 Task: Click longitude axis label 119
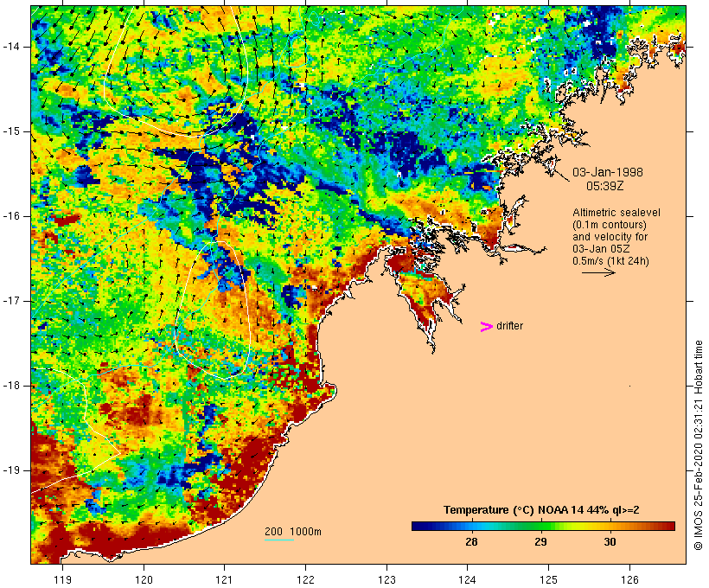pos(62,579)
